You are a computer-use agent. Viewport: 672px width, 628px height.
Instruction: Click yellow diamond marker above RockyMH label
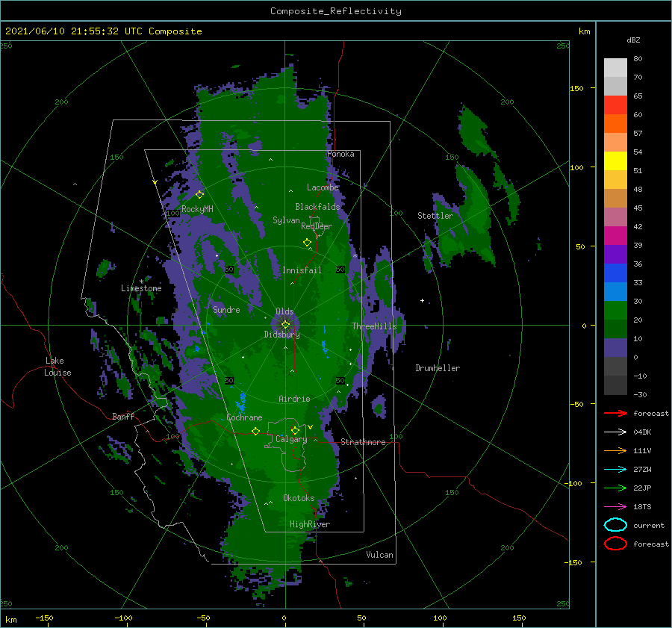coord(199,195)
